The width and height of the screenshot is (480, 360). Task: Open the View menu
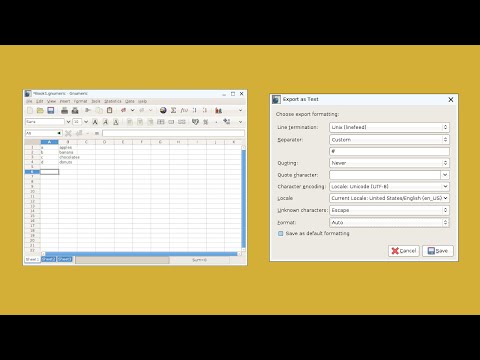click(51, 101)
